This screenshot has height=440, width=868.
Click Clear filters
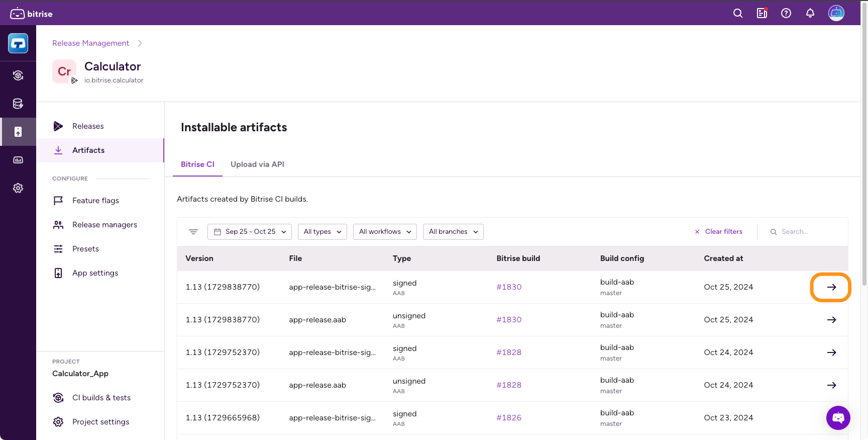(x=718, y=232)
